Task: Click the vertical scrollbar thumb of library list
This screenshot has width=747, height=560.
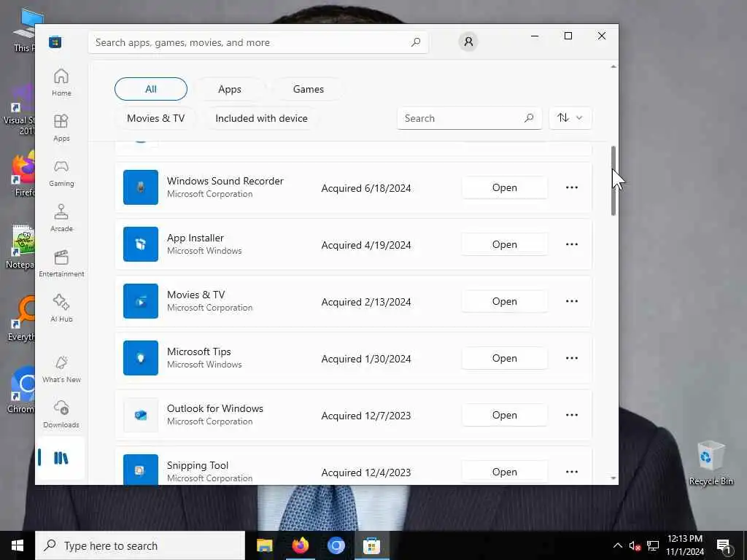Action: (x=613, y=181)
